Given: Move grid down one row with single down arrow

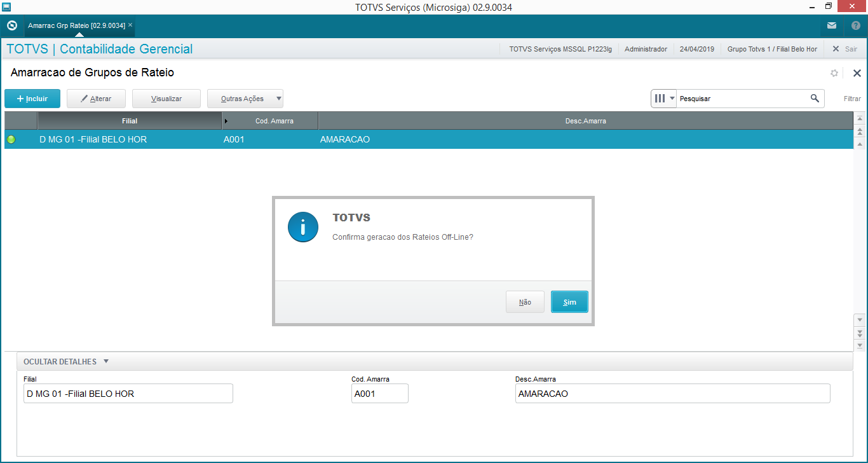Looking at the screenshot, I should (860, 319).
